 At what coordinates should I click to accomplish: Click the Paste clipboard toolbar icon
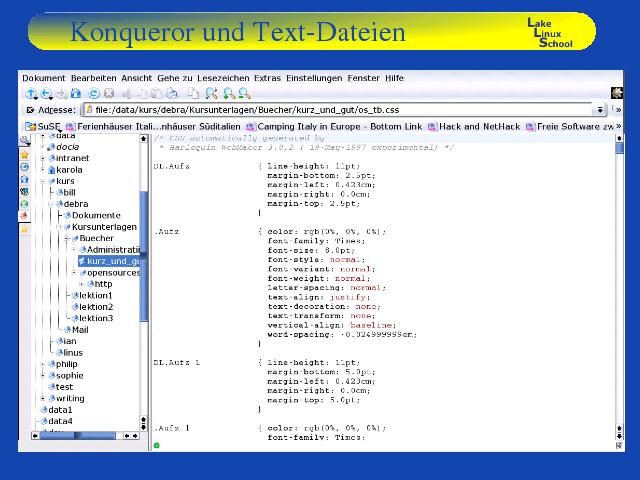pyautogui.click(x=156, y=94)
